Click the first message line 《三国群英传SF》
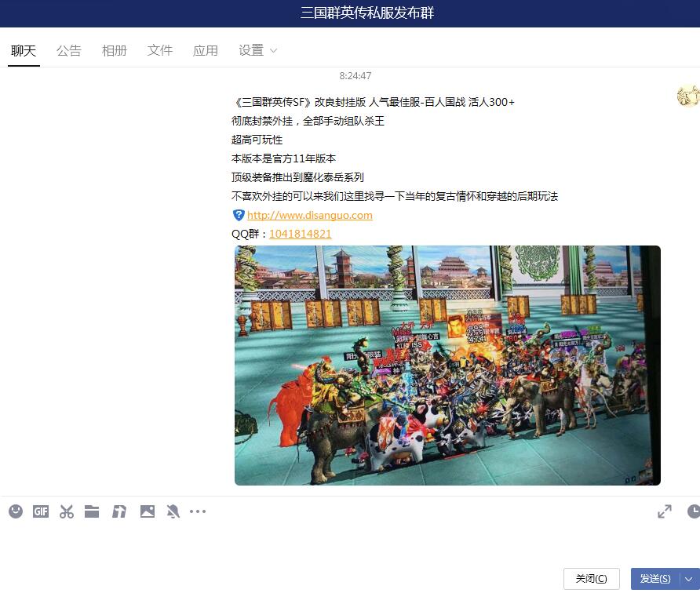Image resolution: width=700 pixels, height=593 pixels. click(x=374, y=102)
